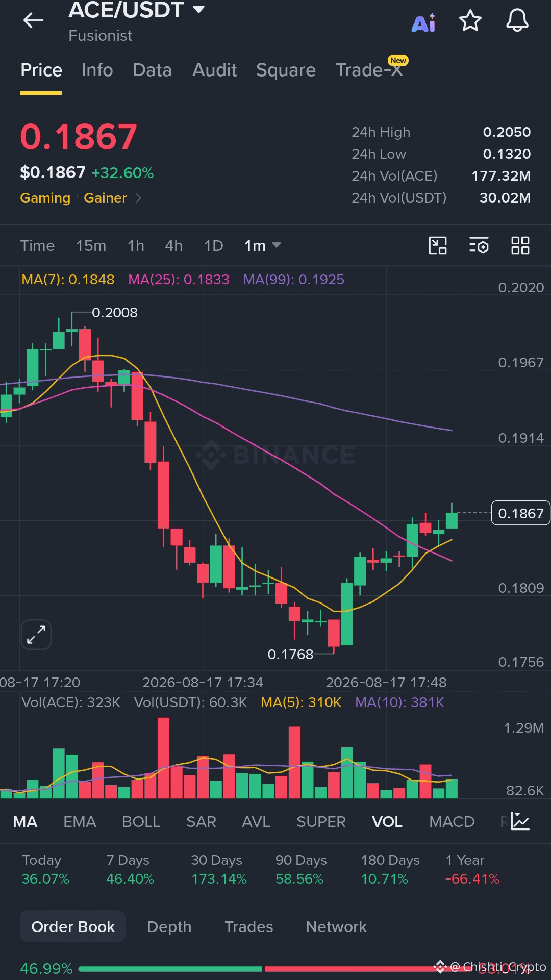Go back with the left arrow
Viewport: 551px width, 980px height.
click(34, 20)
